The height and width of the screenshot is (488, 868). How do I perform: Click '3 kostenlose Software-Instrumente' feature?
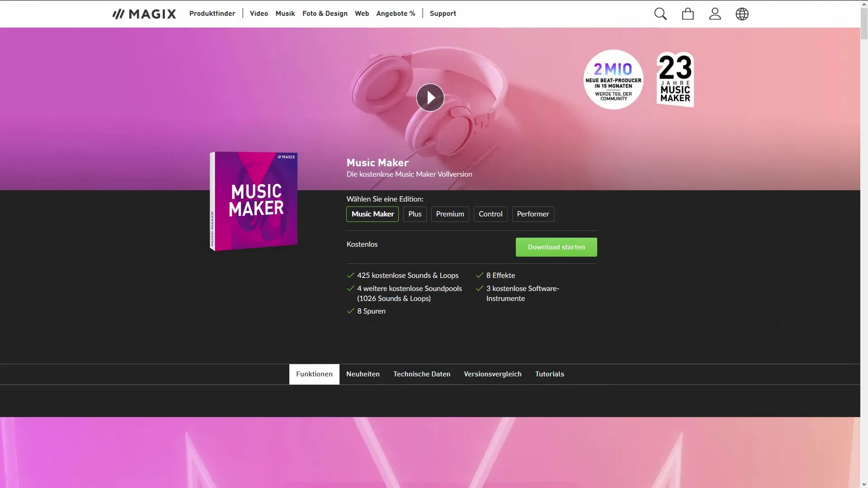pyautogui.click(x=523, y=294)
